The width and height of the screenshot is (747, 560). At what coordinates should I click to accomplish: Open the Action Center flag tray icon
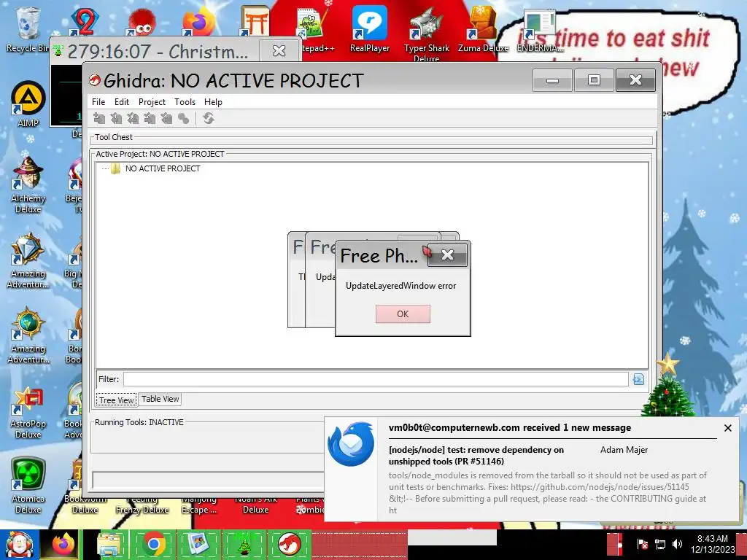[x=642, y=544]
